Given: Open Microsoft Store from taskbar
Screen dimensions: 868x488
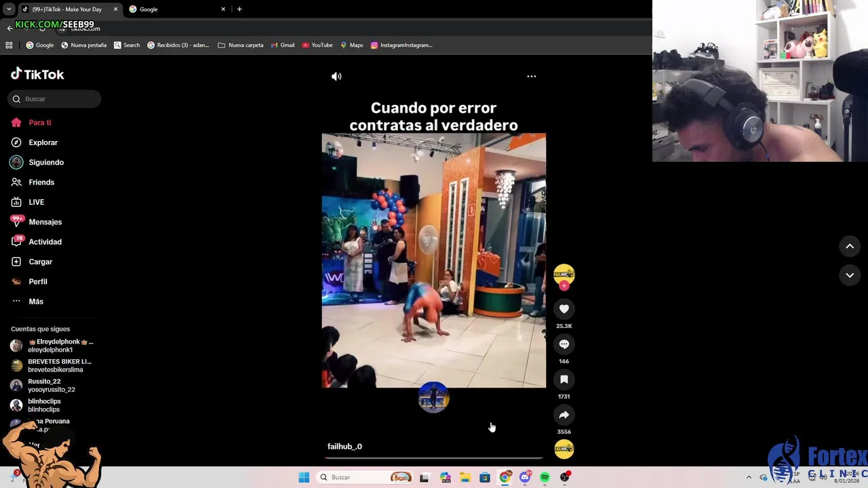Looking at the screenshot, I should [485, 478].
